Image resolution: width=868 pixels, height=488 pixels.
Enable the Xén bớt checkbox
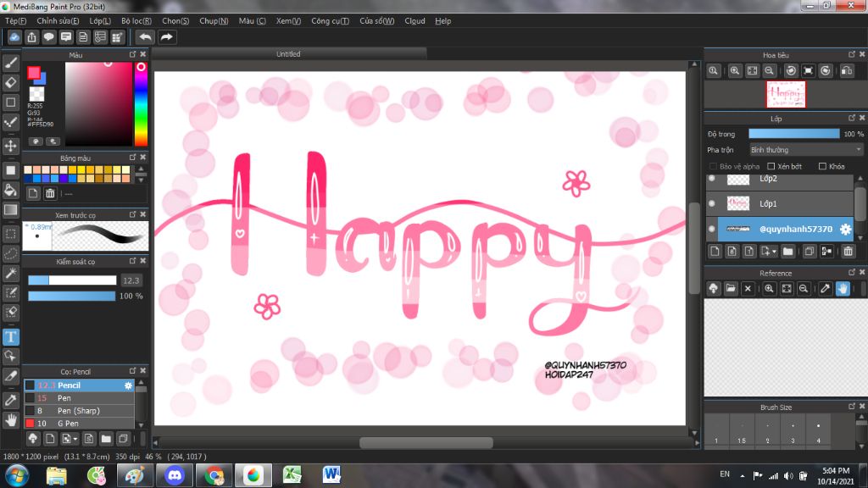[771, 167]
